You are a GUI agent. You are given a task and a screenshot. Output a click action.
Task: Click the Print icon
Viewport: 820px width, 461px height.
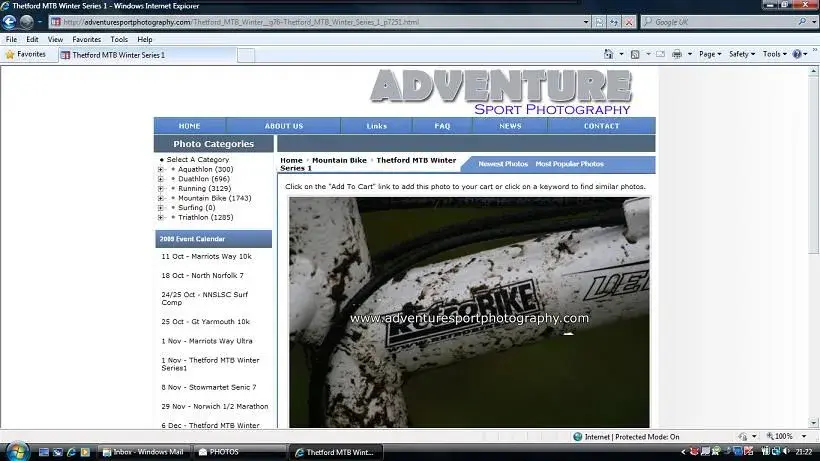tap(677, 54)
